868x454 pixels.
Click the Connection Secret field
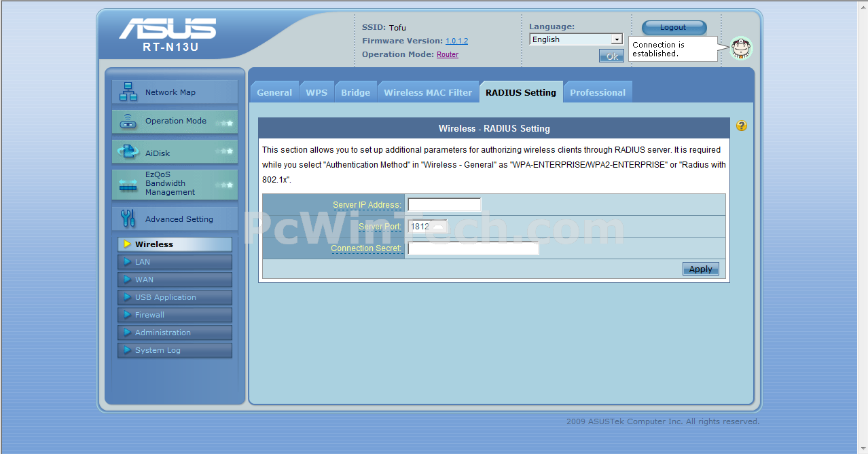(473, 248)
